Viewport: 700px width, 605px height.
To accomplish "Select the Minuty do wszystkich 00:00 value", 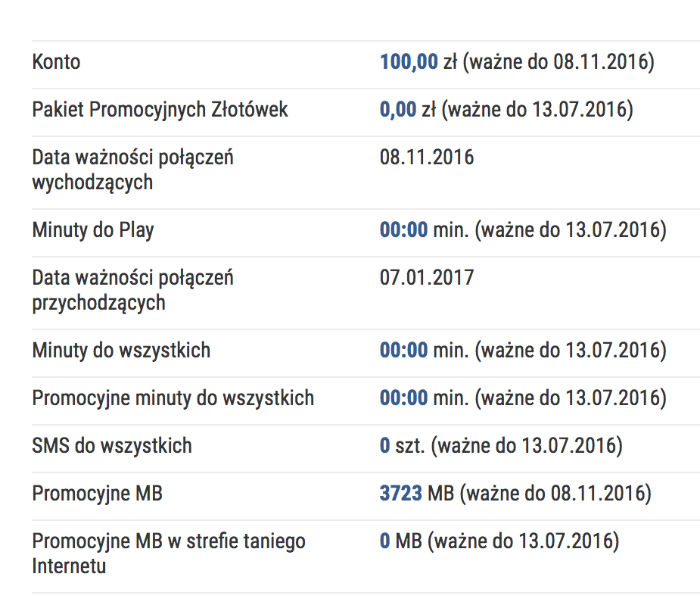I will point(404,351).
